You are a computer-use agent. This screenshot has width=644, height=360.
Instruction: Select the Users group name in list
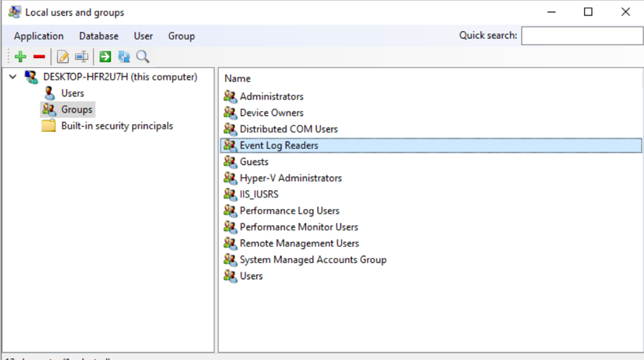pyautogui.click(x=251, y=276)
